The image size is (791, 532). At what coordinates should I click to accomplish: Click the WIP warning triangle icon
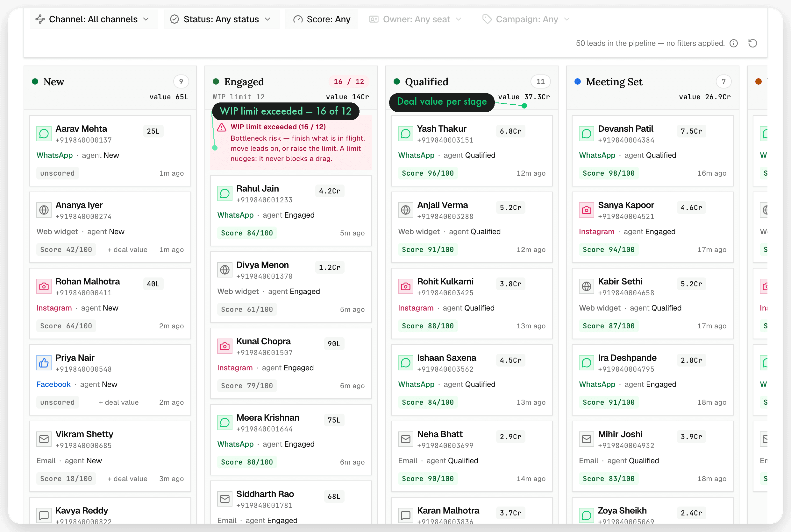point(222,128)
